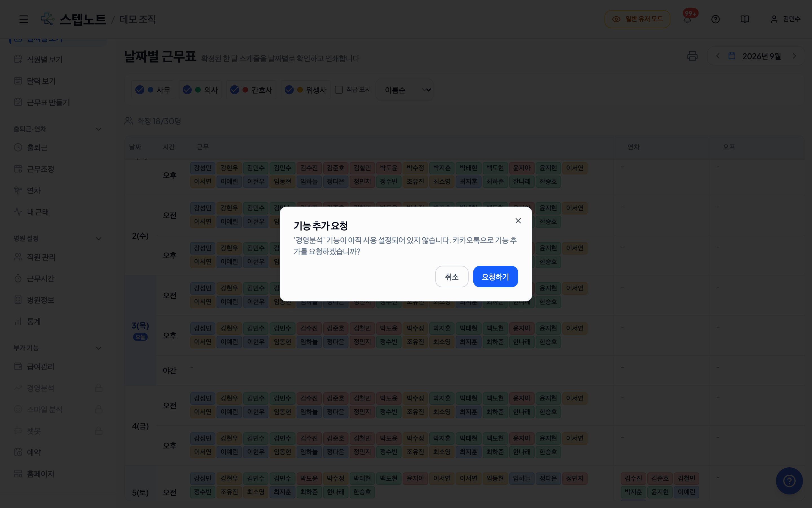This screenshot has height=508, width=812.
Task: Open the hamburger menu icon
Action: point(23,19)
